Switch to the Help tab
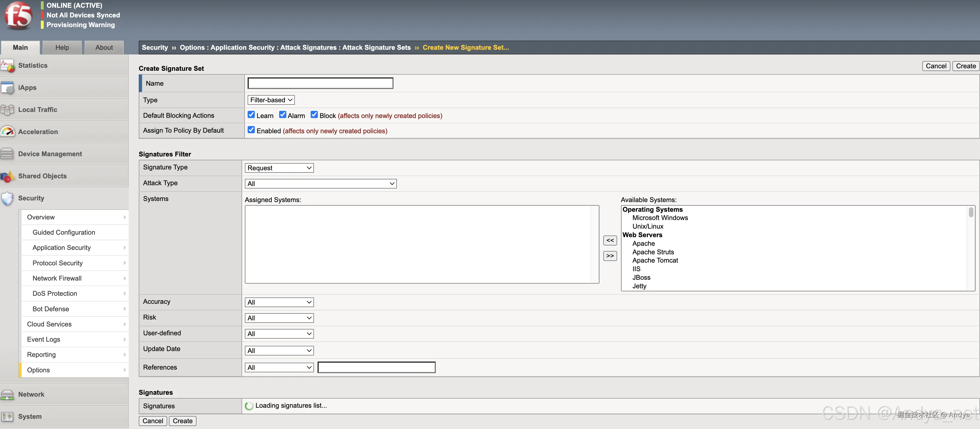This screenshot has height=429, width=980. point(62,48)
